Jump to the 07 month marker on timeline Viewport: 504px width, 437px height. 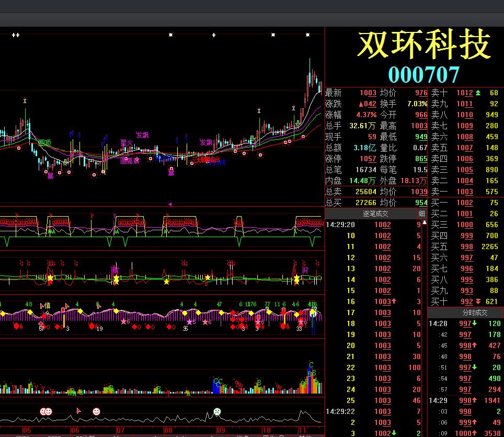121,430
